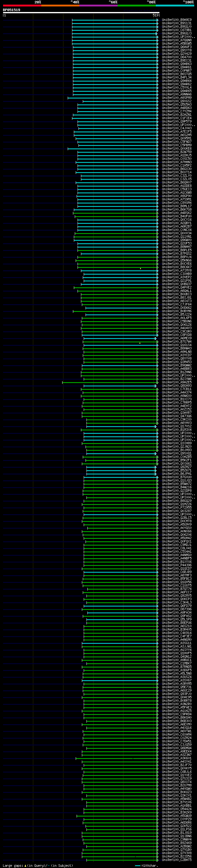Open the UniRef100_Q9XGS2 entry
This screenshot has width=197, height=868.
click(177, 101)
